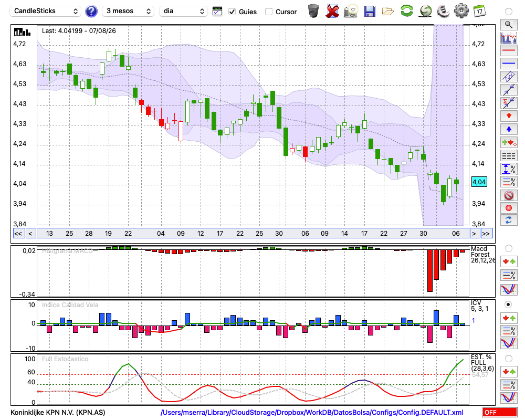525x420 pixels.
Task: Enable the Cursor checkbox
Action: pyautogui.click(x=268, y=12)
